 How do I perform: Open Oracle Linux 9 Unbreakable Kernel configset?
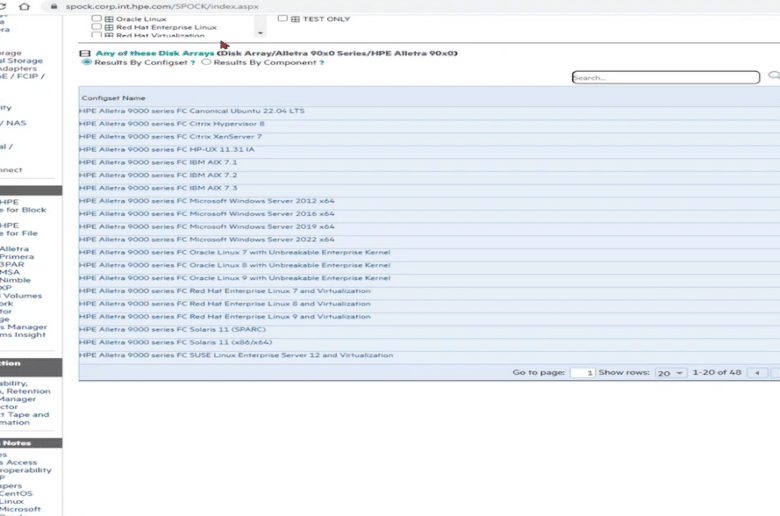(x=234, y=279)
